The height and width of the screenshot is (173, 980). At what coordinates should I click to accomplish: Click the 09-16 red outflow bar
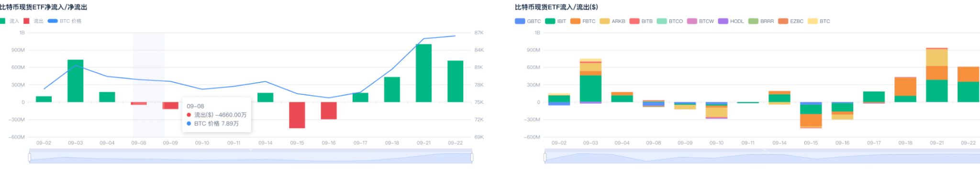tap(328, 111)
